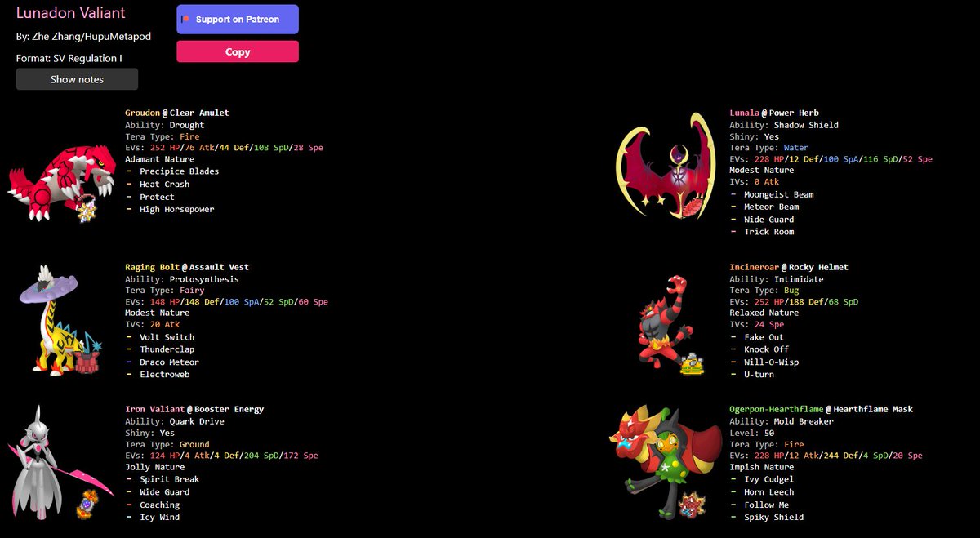
Task: Click Iron Valiant's Wide Guard move
Action: (164, 492)
